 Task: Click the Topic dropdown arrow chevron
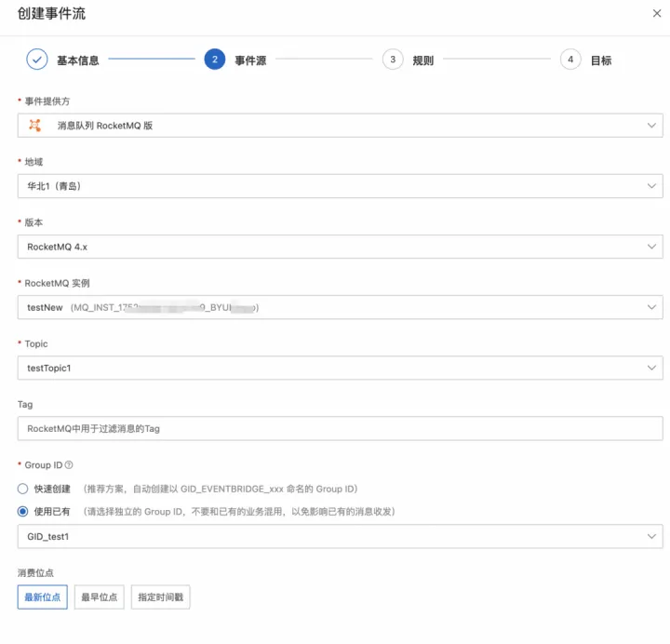(x=651, y=368)
